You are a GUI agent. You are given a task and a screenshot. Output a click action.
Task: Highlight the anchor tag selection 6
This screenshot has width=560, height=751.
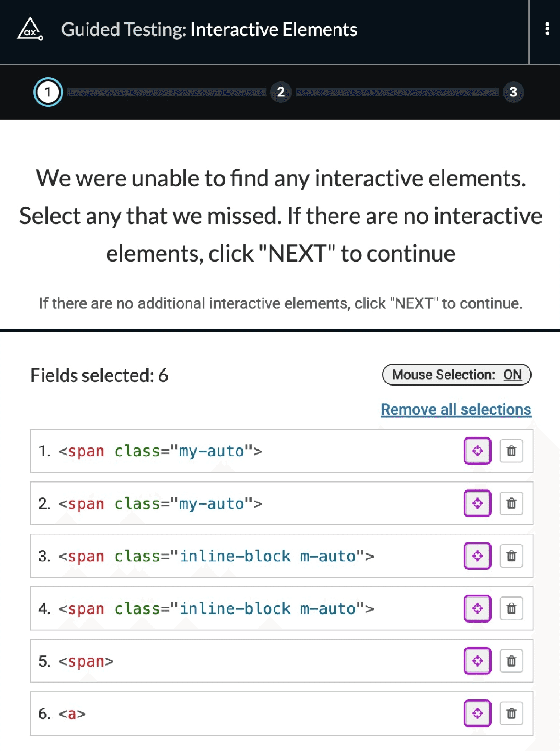[477, 713]
